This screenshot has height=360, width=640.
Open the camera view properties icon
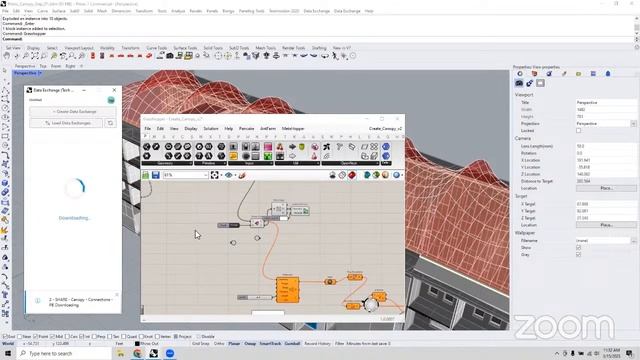(519, 83)
